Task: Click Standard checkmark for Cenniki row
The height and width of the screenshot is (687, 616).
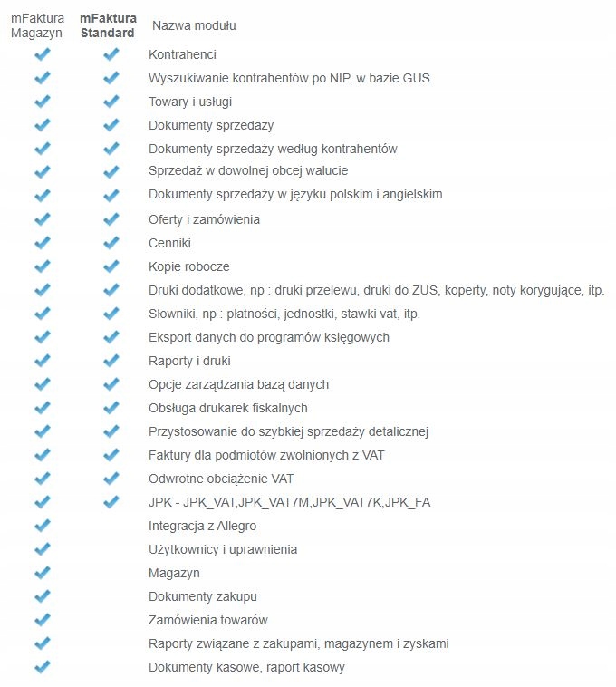Action: pyautogui.click(x=111, y=243)
